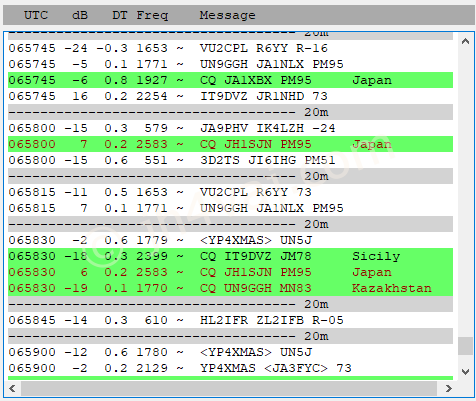
Task: Select the 065830 row <YP4XMAS> UN5J
Action: coord(230,240)
